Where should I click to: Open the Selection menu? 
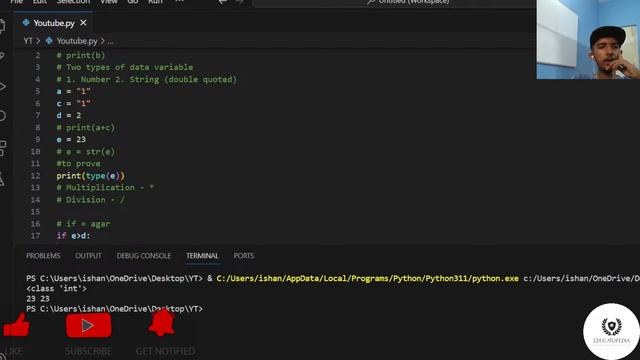[73, 2]
